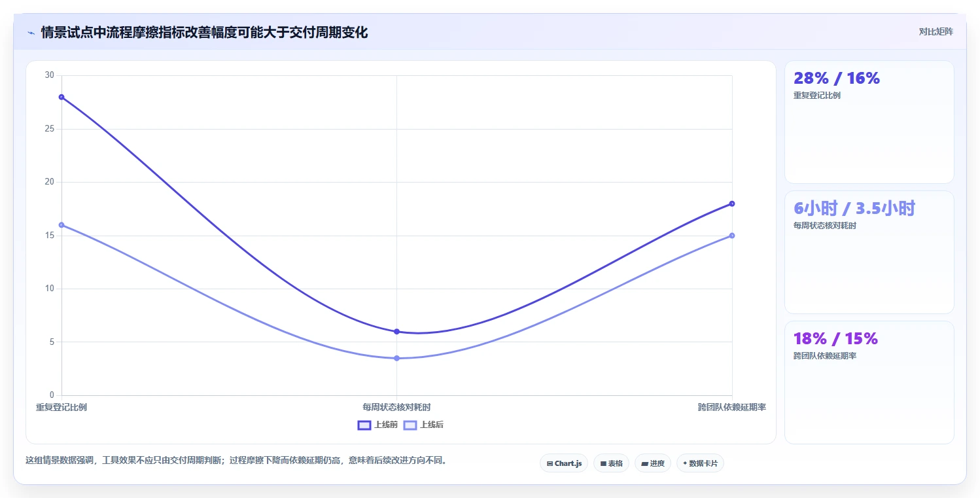The image size is (980, 498).
Task: Click x-axis label 重复登记比例
Action: point(61,407)
